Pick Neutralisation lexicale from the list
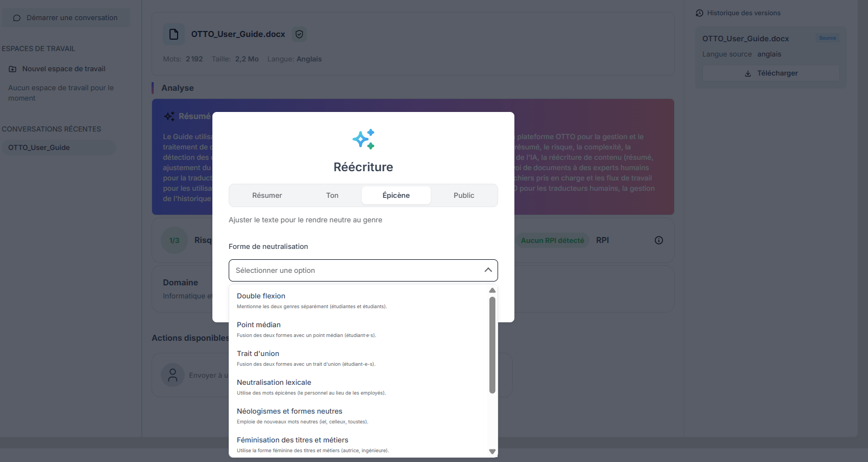 tap(359, 387)
